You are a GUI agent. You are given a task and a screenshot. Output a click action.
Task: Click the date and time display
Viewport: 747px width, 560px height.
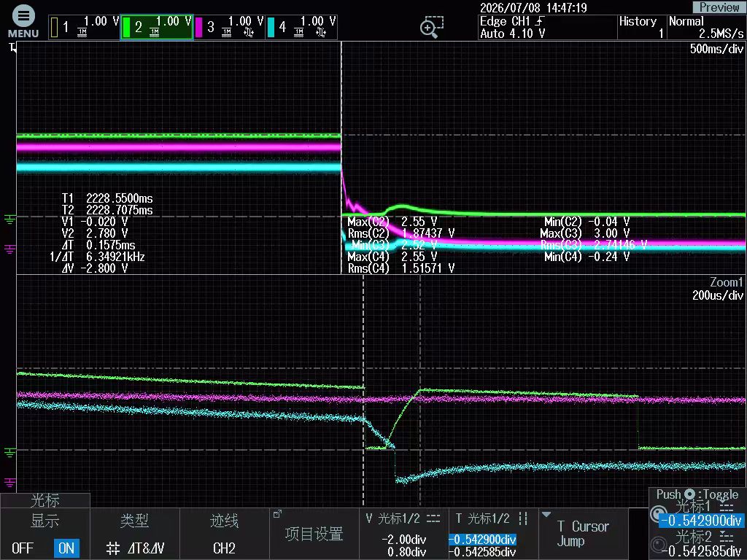coord(533,7)
